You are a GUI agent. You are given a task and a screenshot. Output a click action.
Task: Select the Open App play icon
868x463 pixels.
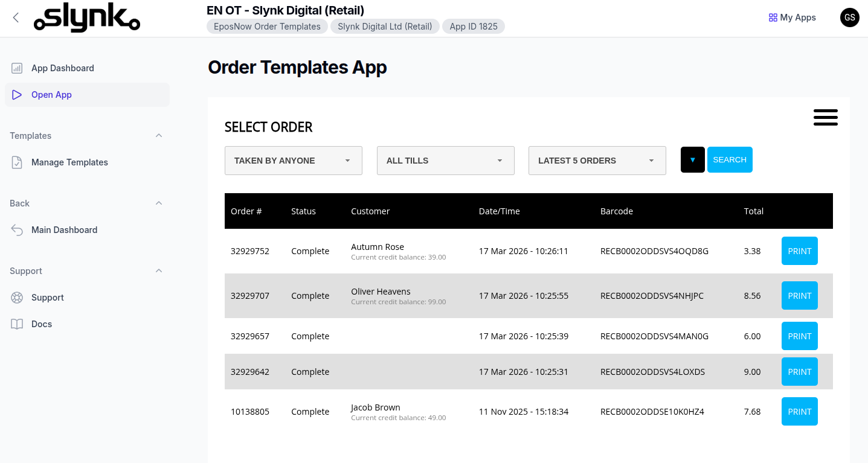pos(16,95)
